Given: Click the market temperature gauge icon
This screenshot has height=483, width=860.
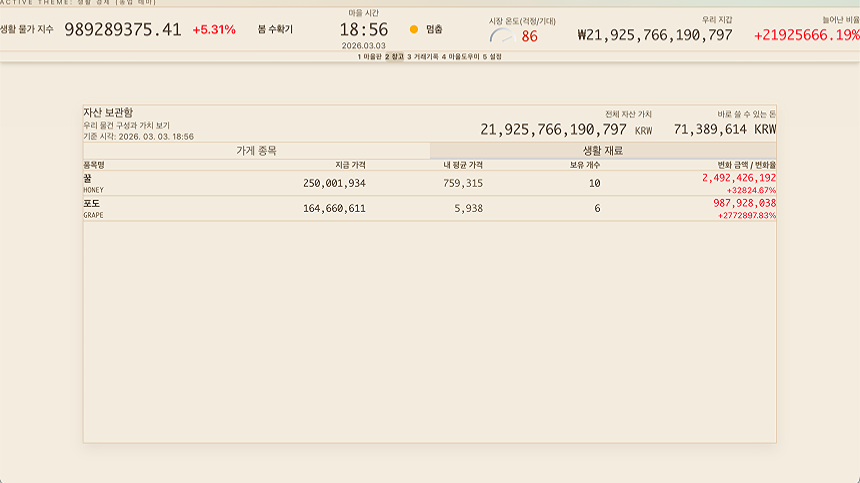Looking at the screenshot, I should click(501, 36).
